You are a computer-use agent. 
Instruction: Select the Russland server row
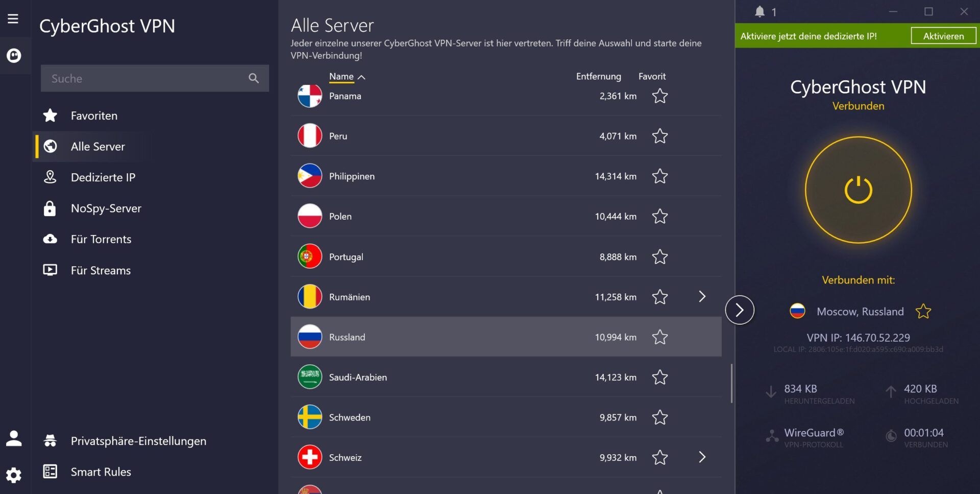tap(506, 337)
